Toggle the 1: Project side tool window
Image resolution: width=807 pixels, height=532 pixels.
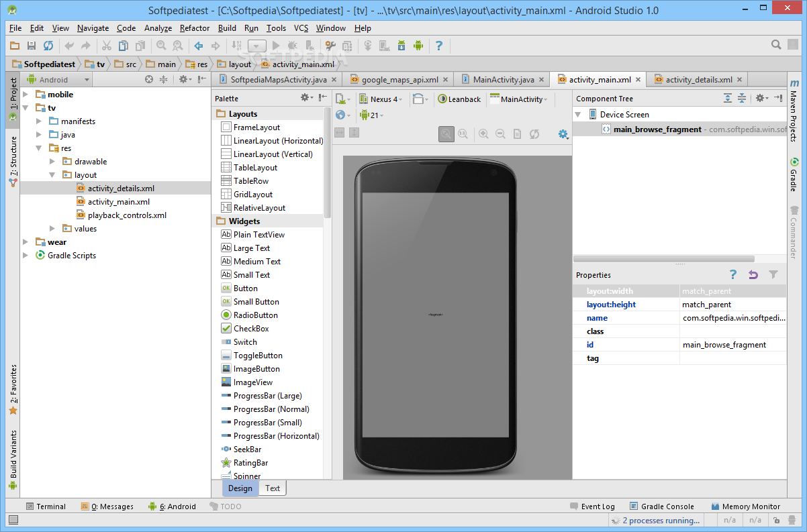point(13,101)
